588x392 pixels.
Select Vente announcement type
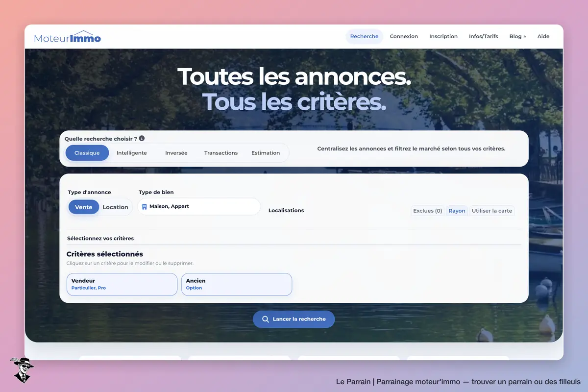pos(84,207)
